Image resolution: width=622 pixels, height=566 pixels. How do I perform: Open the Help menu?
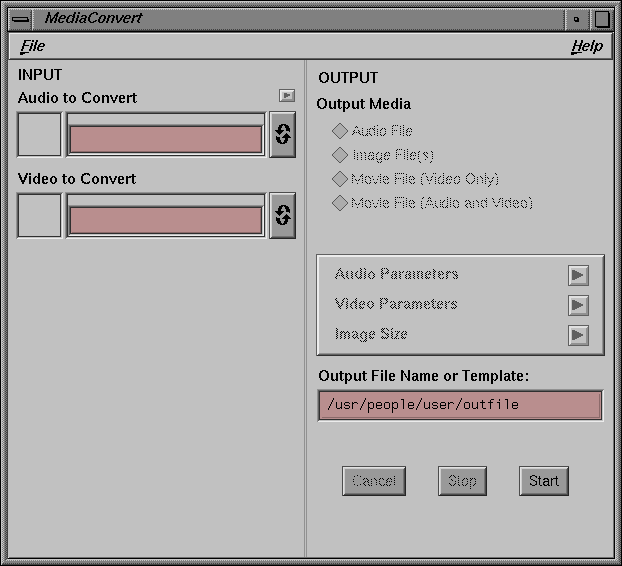[x=587, y=46]
